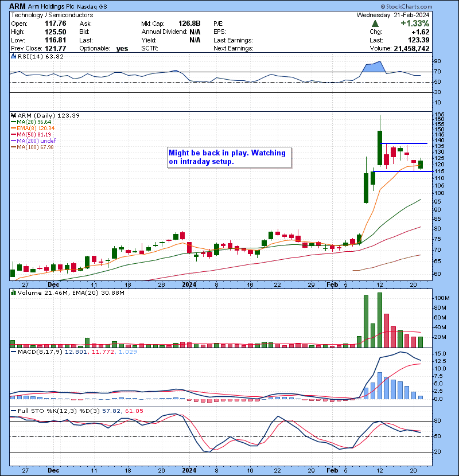The height and width of the screenshot is (476, 459).
Task: Click the bold ARM ticker in the title
Action: click(x=18, y=6)
